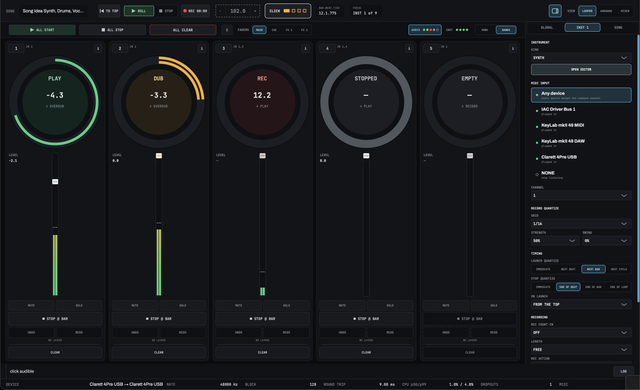Click the EMPTY loop circle on track 5
The height and width of the screenshot is (390, 640).
pyautogui.click(x=469, y=102)
